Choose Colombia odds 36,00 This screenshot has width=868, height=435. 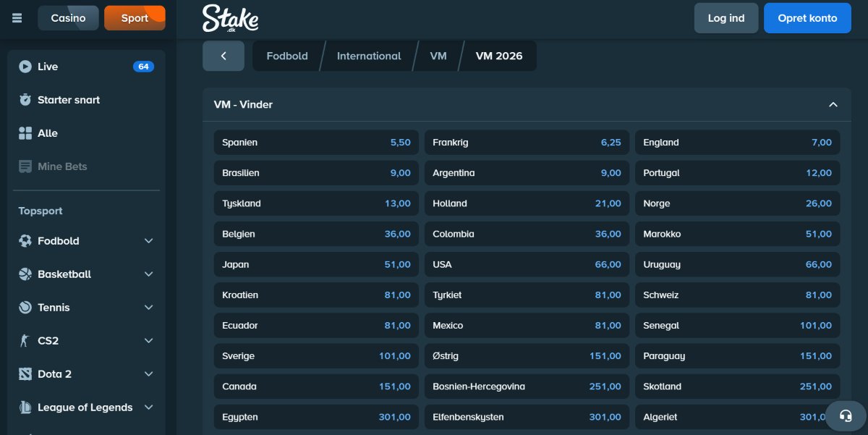click(x=527, y=234)
